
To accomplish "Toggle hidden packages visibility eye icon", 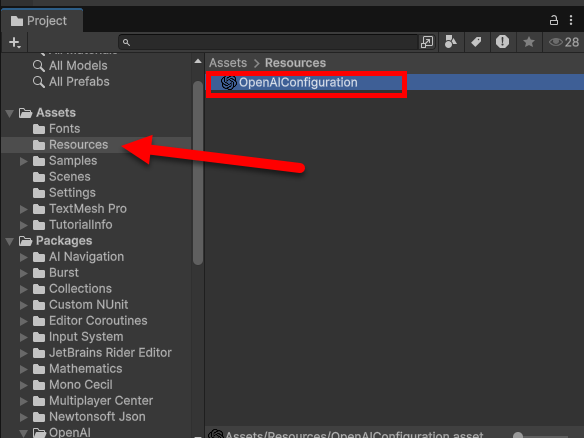I will (564, 42).
